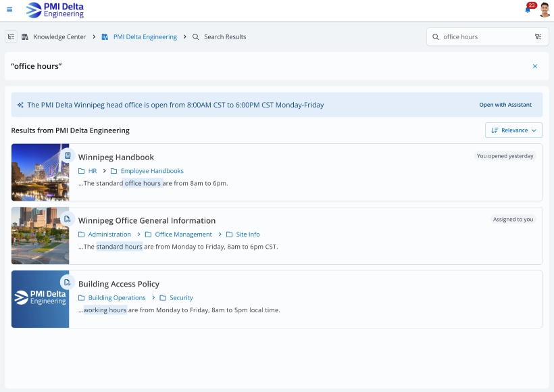Click folder icon beside Office Management
This screenshot has width=554, height=392.
[x=148, y=235]
